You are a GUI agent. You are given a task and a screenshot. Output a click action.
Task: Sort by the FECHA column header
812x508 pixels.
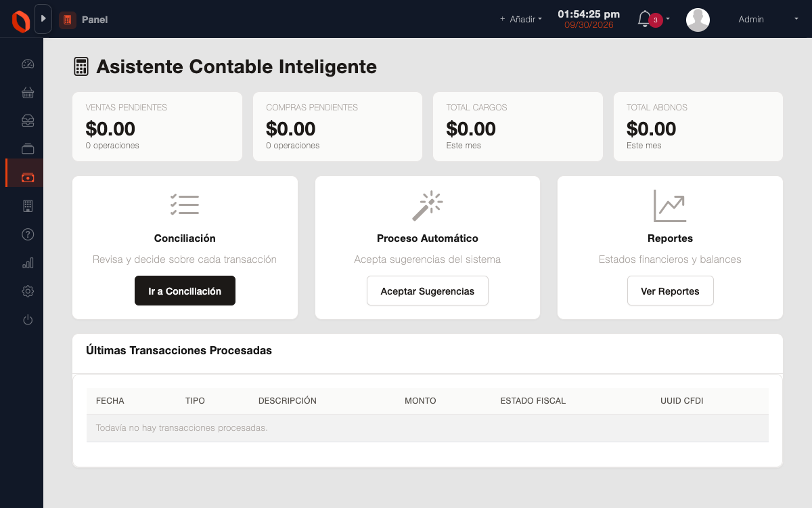point(110,401)
